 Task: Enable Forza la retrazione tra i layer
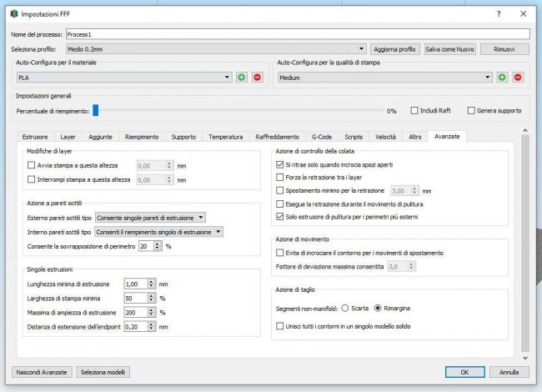coord(280,178)
